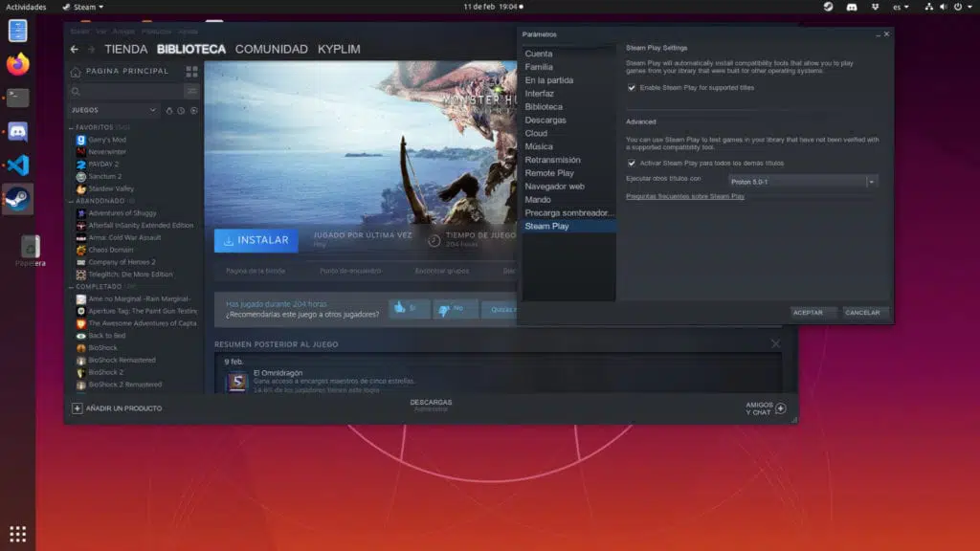Viewport: 980px width, 551px height.
Task: Toggle Enable Steam Play for supported titles
Action: point(632,88)
